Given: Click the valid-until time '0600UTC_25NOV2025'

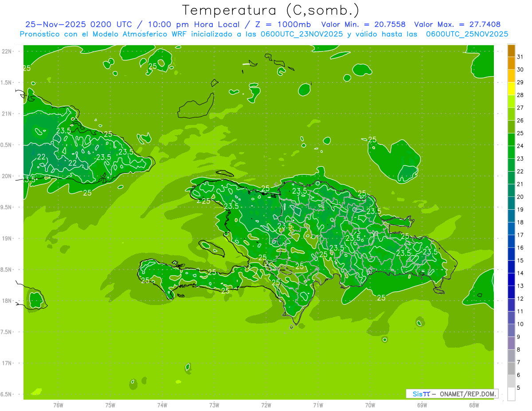Looking at the screenshot, I should click(467, 34).
